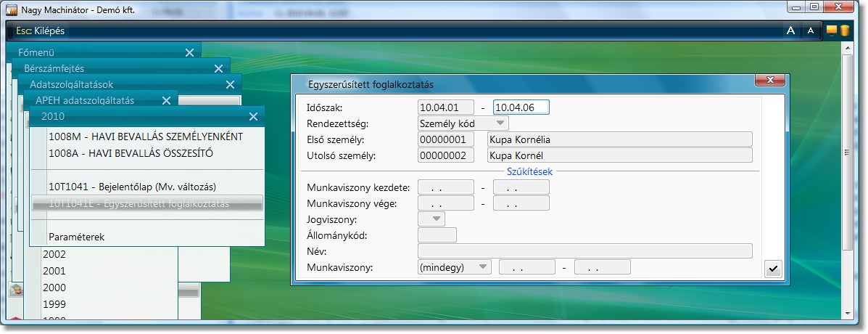Click the main window vertical scrollbar
The width and height of the screenshot is (868, 334).
(847, 152)
